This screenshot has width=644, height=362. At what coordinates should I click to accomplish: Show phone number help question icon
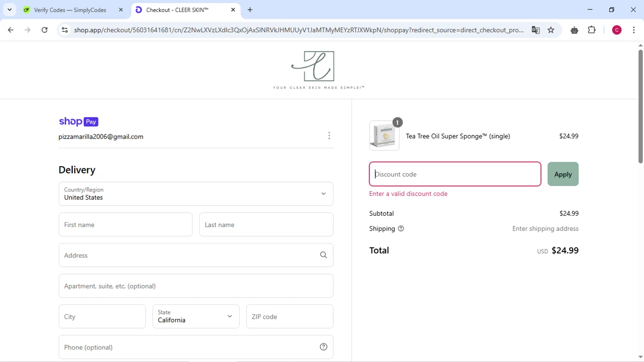point(324,347)
